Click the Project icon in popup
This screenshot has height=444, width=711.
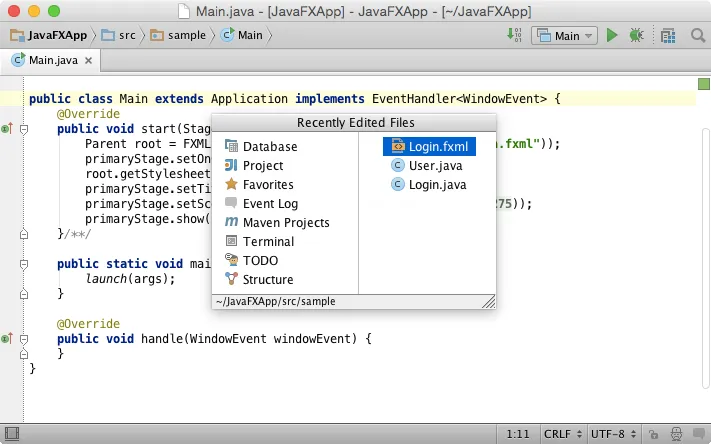tap(231, 165)
